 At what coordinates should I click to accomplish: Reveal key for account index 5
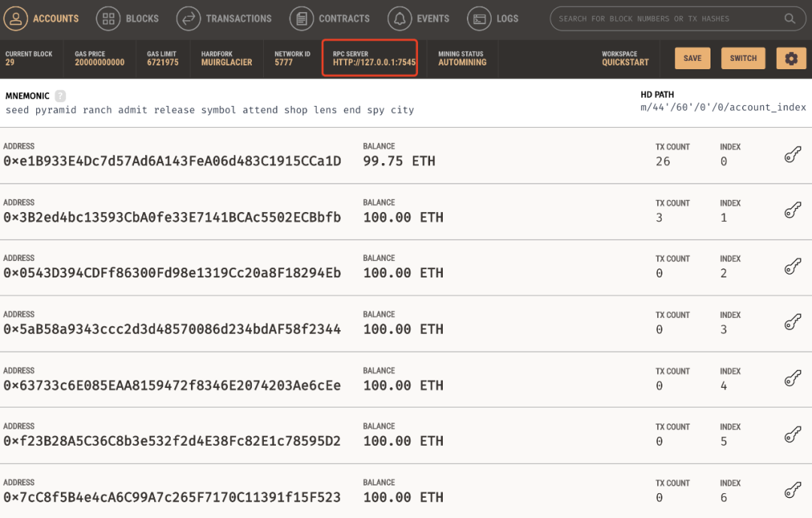(792, 435)
